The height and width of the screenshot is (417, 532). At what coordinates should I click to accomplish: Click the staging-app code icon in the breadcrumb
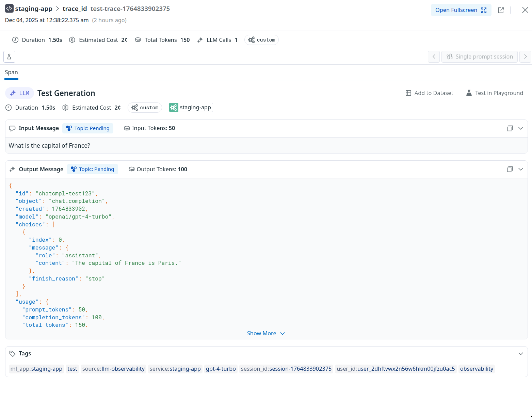pos(9,8)
